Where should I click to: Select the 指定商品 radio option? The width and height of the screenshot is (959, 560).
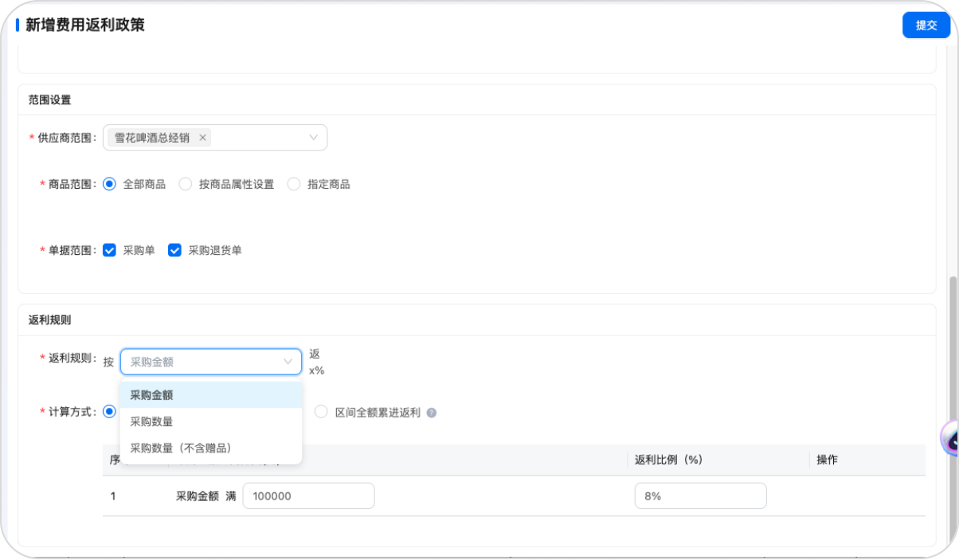pyautogui.click(x=294, y=184)
